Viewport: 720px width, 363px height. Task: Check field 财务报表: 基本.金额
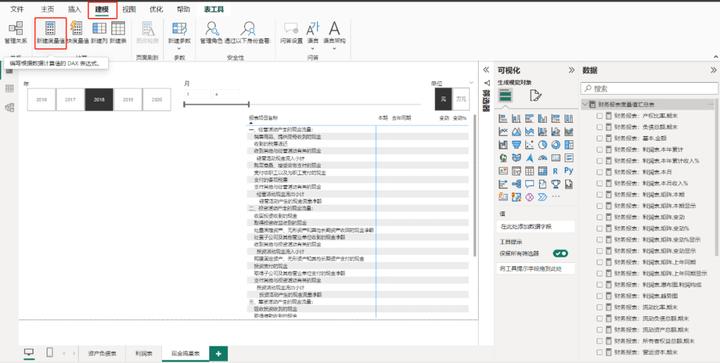pyautogui.click(x=600, y=138)
